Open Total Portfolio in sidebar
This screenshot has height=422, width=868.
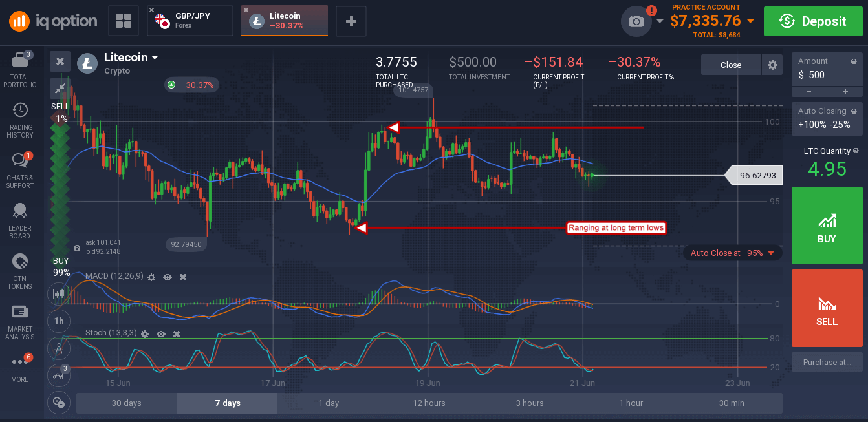coord(20,70)
